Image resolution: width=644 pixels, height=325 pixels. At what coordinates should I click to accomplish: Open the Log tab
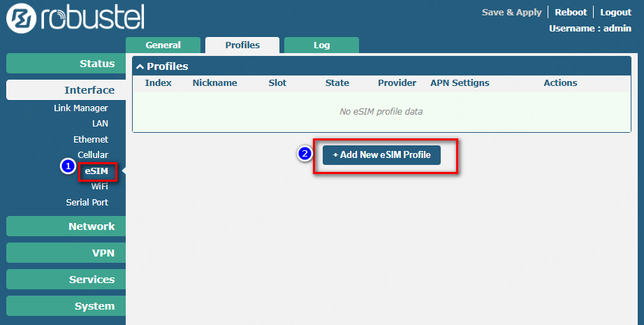click(321, 45)
